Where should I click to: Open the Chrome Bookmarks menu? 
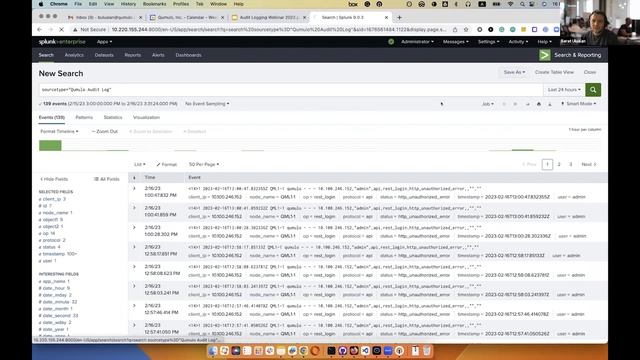pyautogui.click(x=154, y=4)
